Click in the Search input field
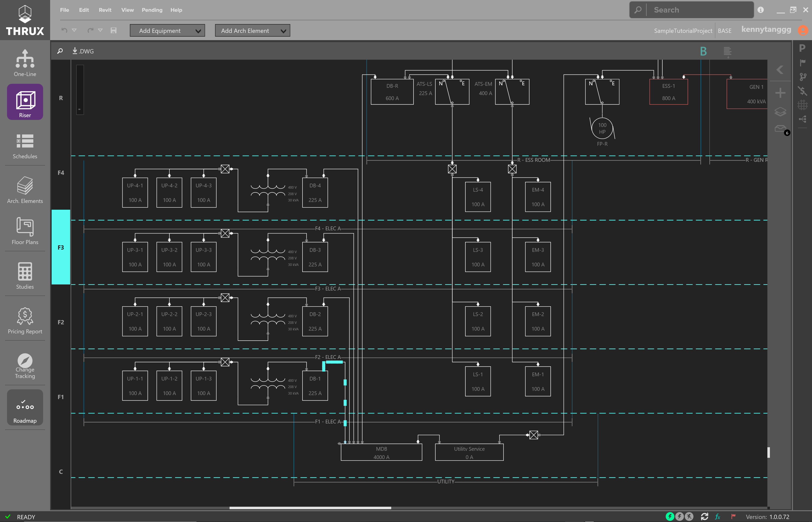The width and height of the screenshot is (812, 522). [699, 10]
